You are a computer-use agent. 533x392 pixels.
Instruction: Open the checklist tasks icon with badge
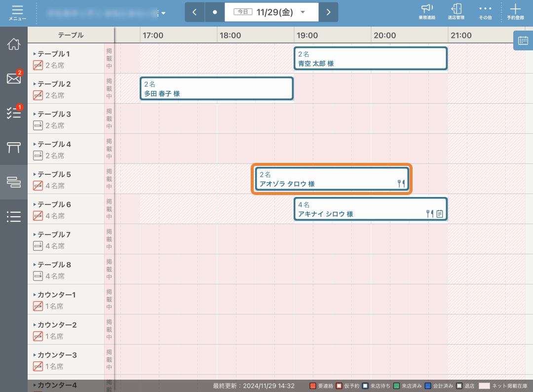click(x=14, y=113)
